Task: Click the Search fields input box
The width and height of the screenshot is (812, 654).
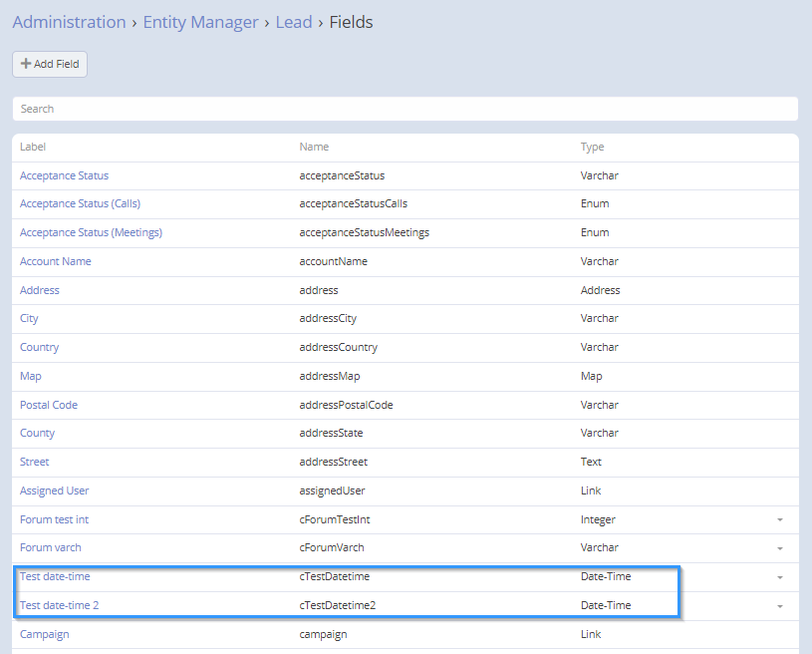Action: pos(405,109)
